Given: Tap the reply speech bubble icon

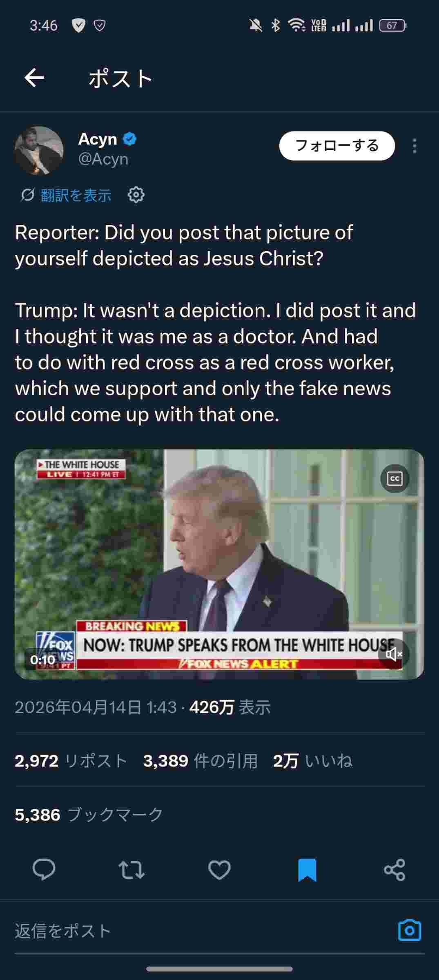Looking at the screenshot, I should point(44,870).
